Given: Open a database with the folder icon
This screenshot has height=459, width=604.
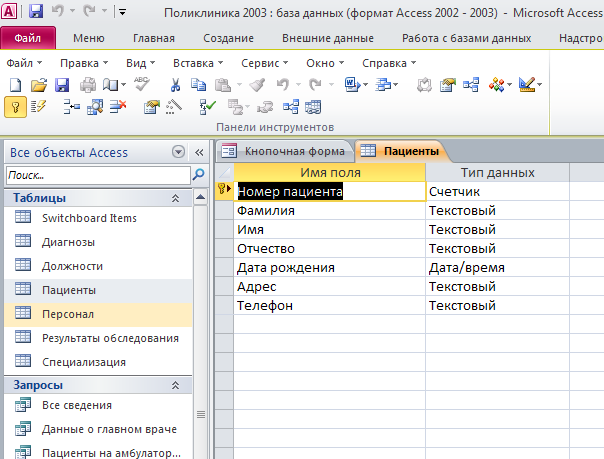Looking at the screenshot, I should point(39,85).
